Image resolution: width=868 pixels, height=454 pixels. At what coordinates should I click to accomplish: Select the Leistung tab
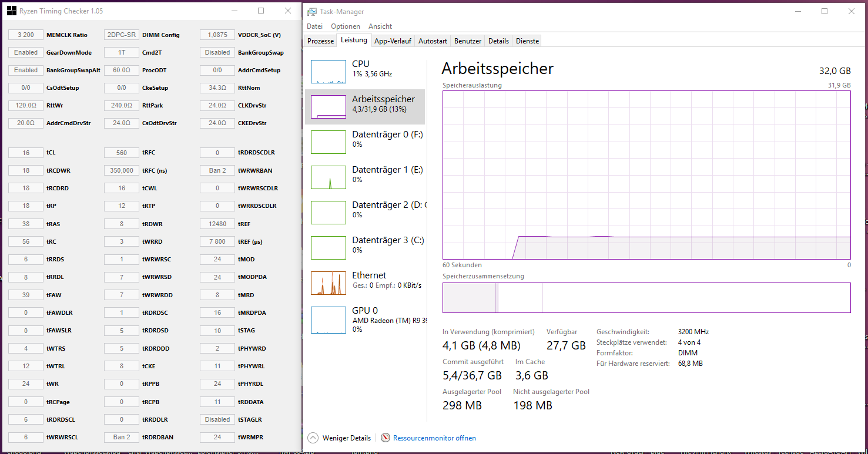(x=354, y=40)
